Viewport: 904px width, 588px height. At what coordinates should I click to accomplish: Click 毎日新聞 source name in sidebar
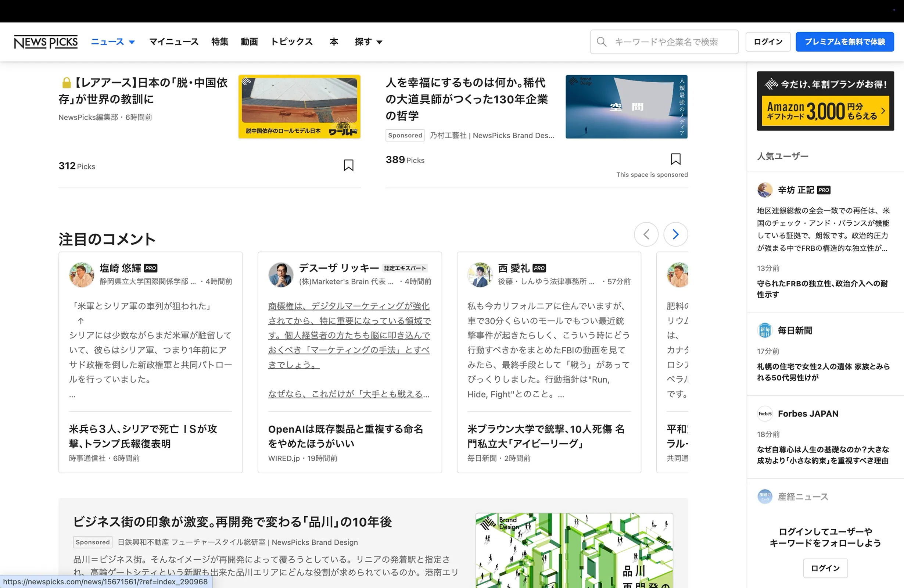794,330
